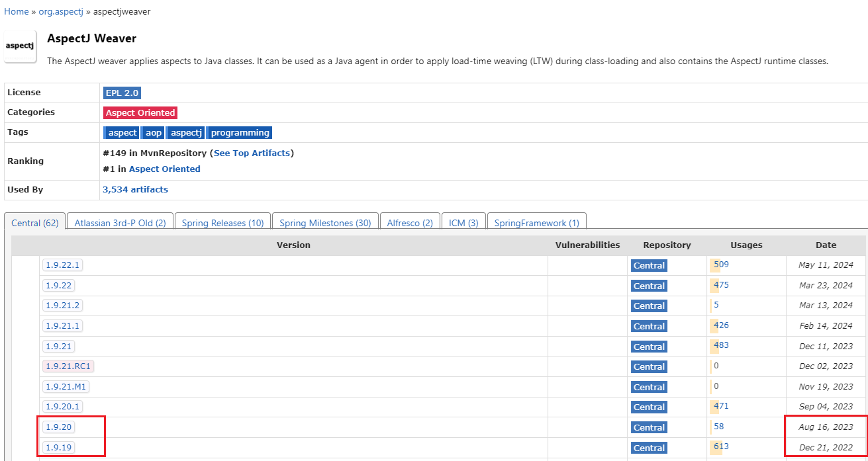Click the Dec 11, 2023 date cell
Image resolution: width=868 pixels, height=461 pixels.
click(826, 346)
